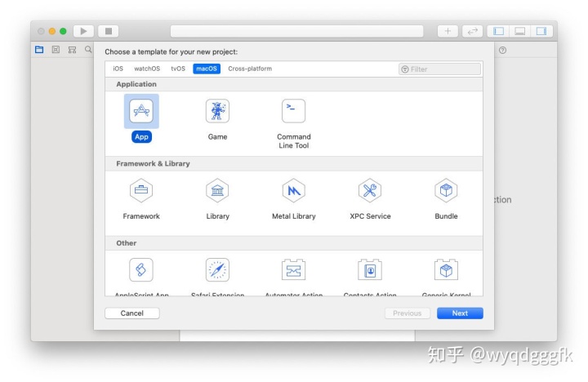Select the Command Line Tool template
Viewport: 588px width, 382px height.
pyautogui.click(x=294, y=111)
